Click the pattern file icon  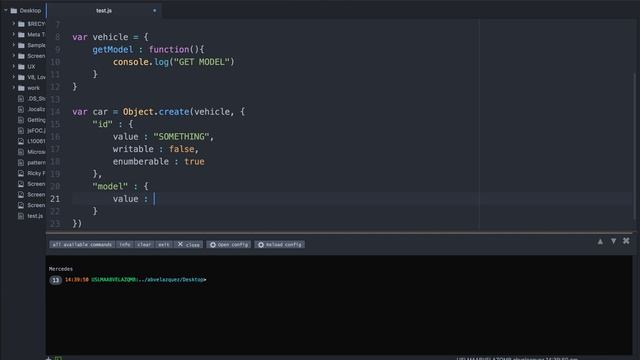21,162
